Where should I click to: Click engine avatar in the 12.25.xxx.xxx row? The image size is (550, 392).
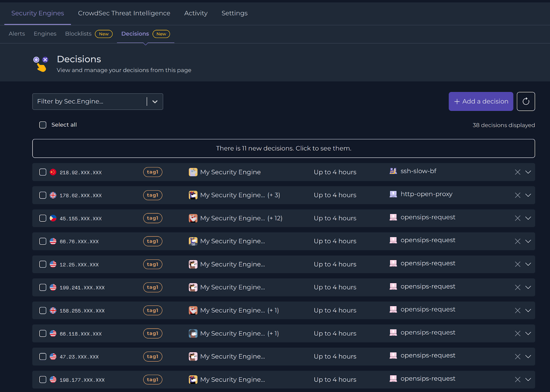(x=193, y=264)
